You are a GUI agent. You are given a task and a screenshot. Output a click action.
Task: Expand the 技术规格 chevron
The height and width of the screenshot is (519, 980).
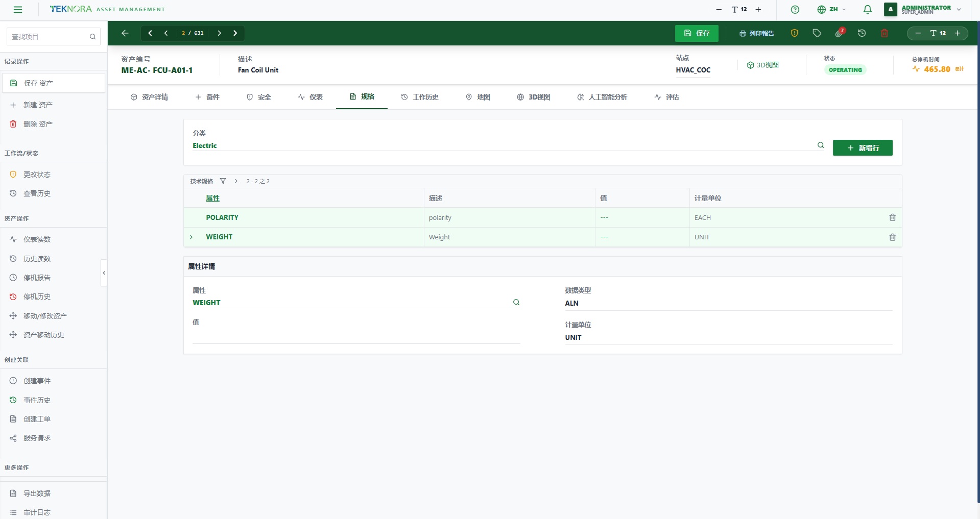click(236, 181)
